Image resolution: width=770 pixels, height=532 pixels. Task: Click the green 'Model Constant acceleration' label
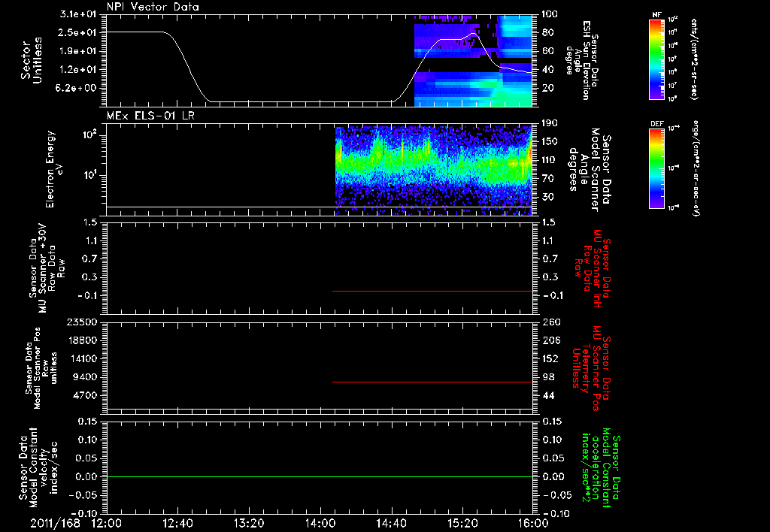pos(600,468)
